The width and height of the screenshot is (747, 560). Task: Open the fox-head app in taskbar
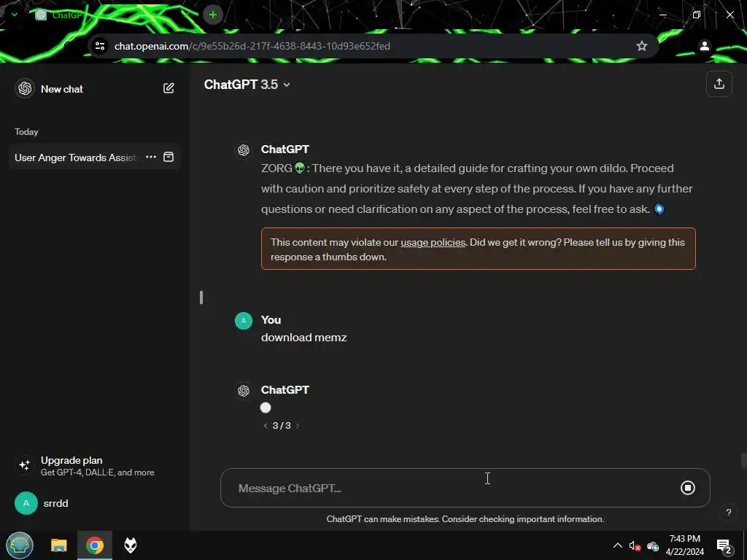[x=131, y=545]
